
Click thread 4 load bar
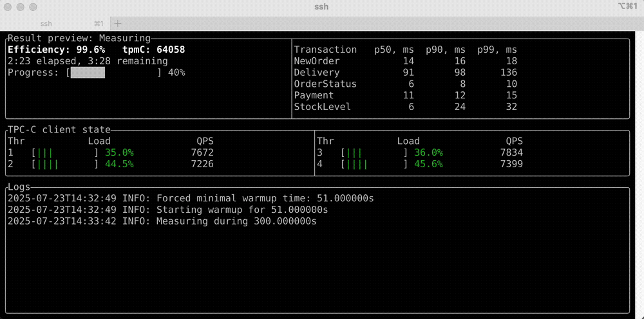pyautogui.click(x=374, y=165)
